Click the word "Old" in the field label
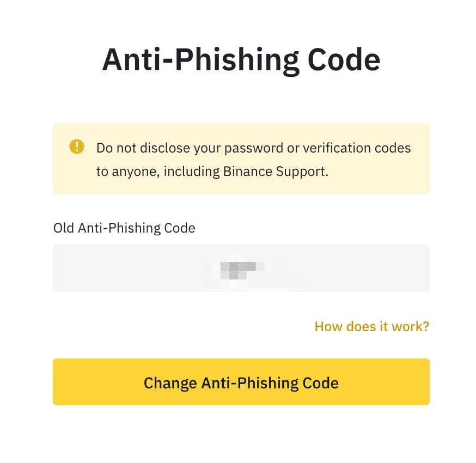 [x=64, y=228]
